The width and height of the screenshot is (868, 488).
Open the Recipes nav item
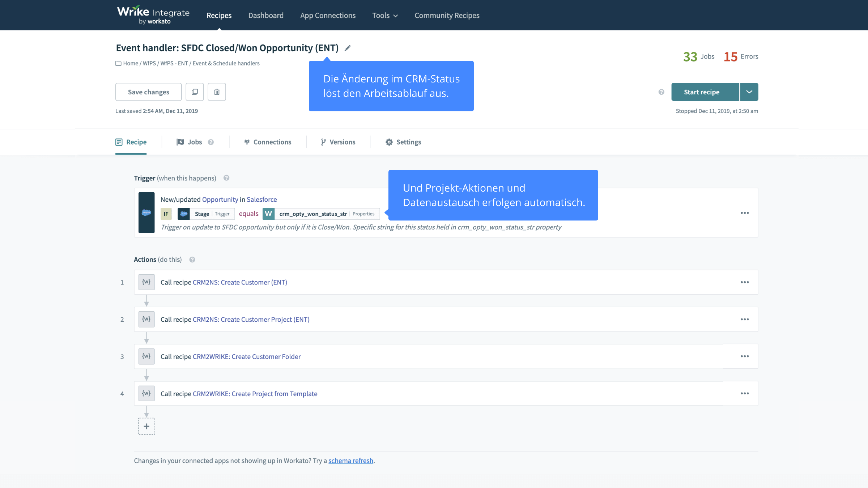click(x=219, y=16)
